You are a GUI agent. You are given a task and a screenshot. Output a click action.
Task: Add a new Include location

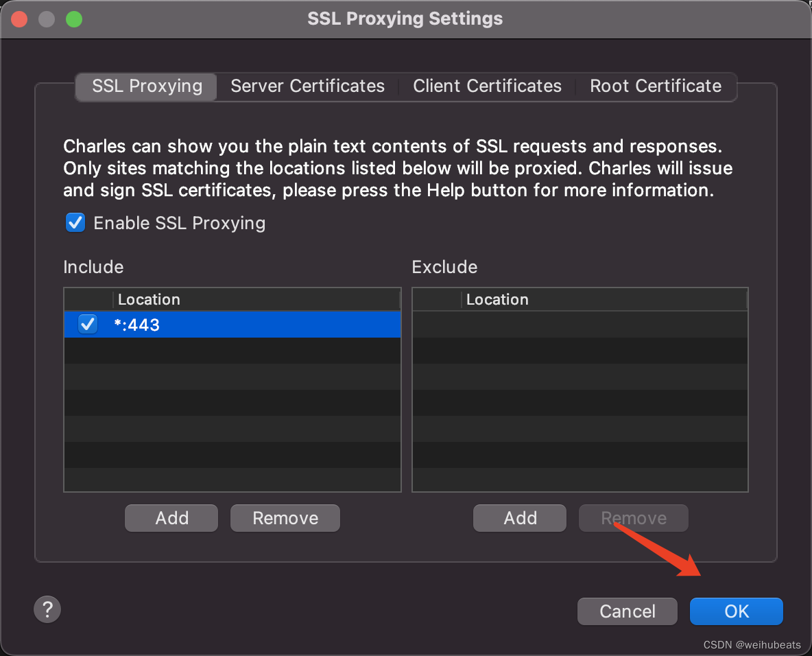click(171, 518)
